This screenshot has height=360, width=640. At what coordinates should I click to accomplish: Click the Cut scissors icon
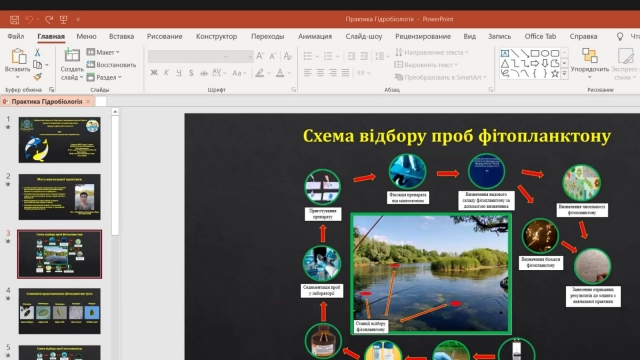click(37, 52)
